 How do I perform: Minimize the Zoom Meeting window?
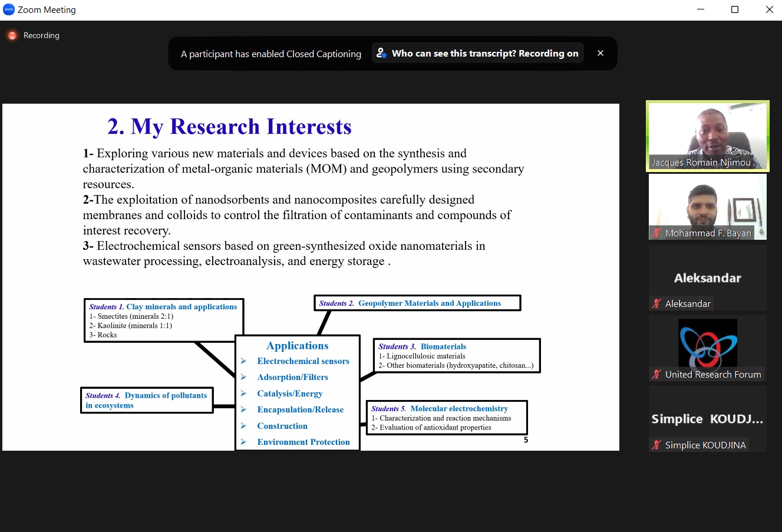(700, 9)
